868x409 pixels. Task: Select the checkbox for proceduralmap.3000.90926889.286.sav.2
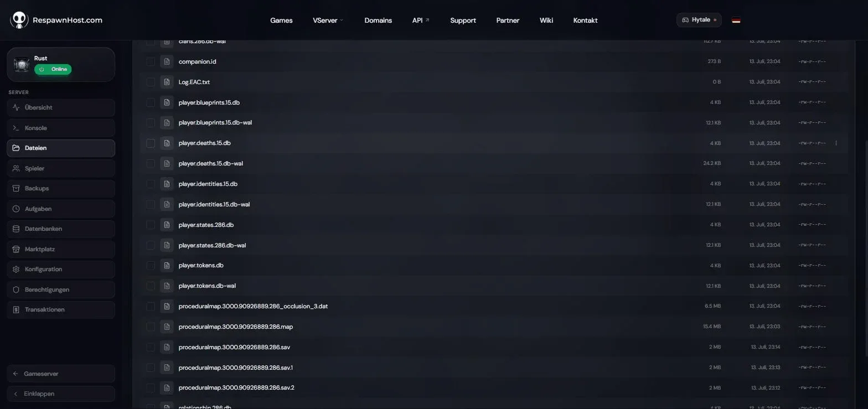click(151, 388)
